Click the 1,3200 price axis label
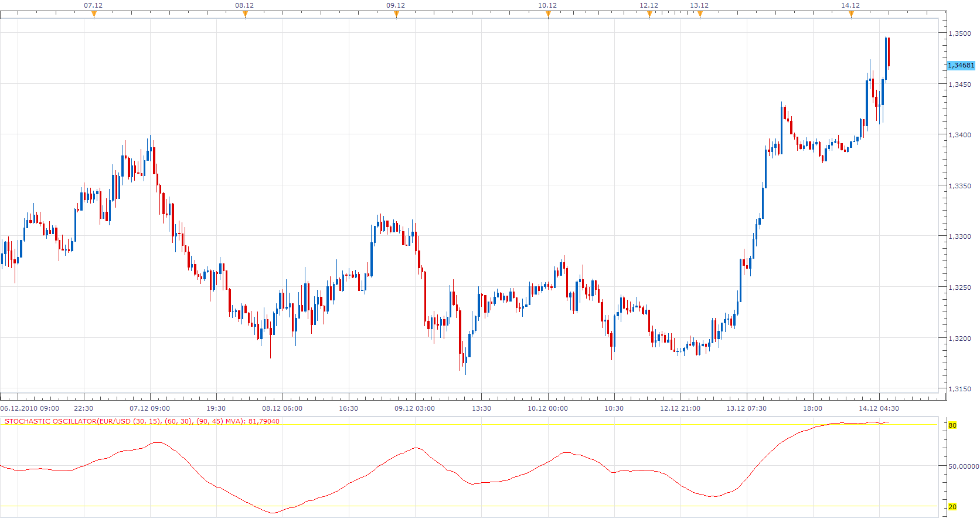This screenshot has height=518, width=980. 959,338
